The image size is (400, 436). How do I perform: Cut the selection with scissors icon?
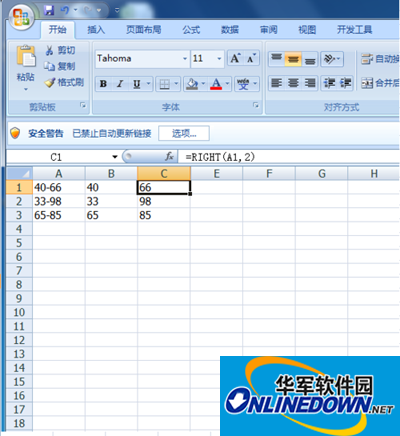[x=49, y=50]
